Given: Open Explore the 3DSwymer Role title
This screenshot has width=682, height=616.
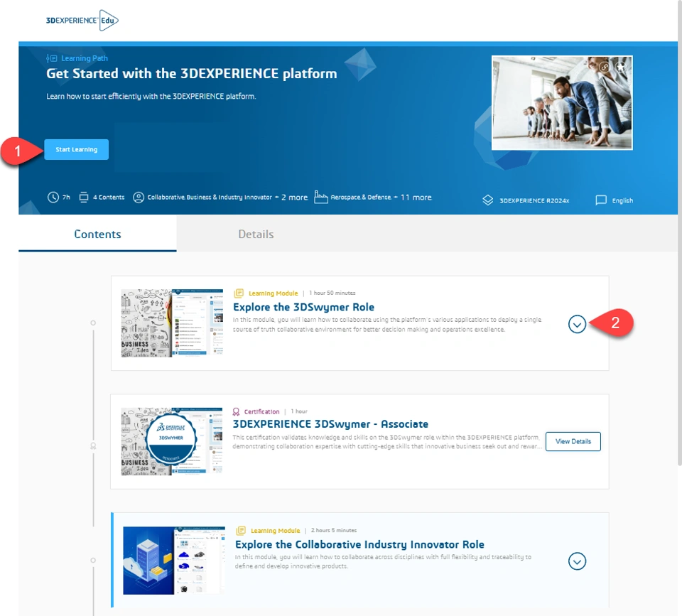Looking at the screenshot, I should tap(303, 307).
